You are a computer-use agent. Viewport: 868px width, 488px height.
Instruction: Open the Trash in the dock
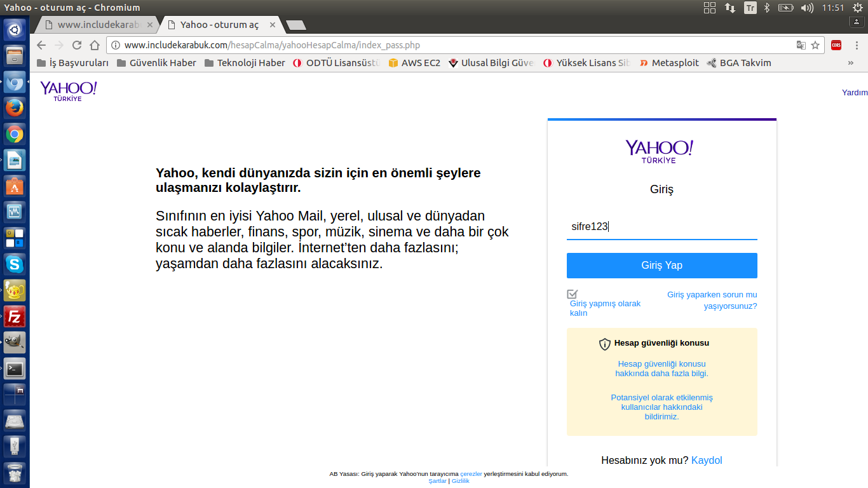(x=15, y=473)
